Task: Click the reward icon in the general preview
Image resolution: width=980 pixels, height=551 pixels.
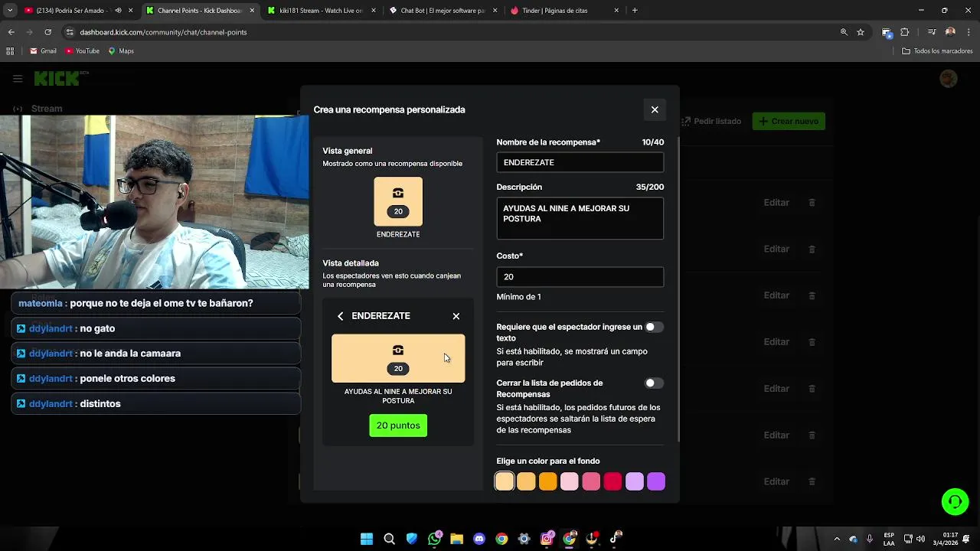Action: [x=398, y=201]
